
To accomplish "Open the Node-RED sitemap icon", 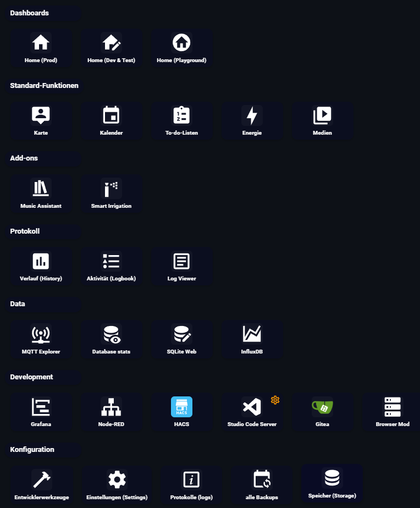I will pos(111,407).
